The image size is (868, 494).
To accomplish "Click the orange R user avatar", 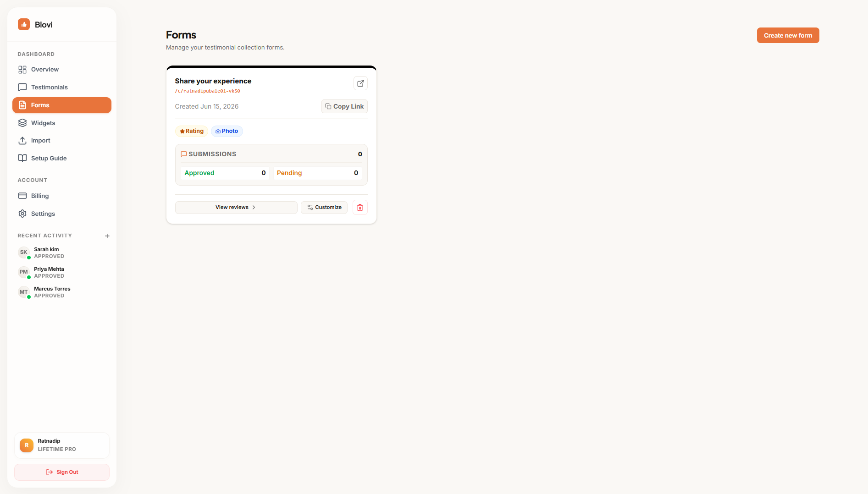I will (x=27, y=445).
